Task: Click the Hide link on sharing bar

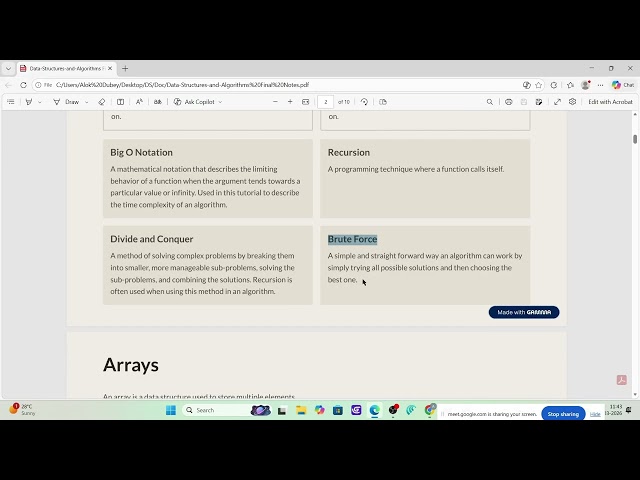Action: pos(595,414)
